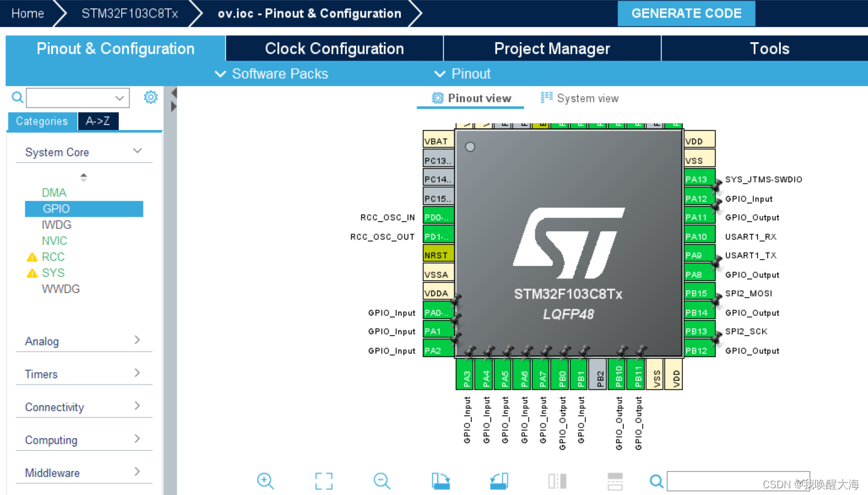Rotate the chip view clockwise
This screenshot has width=868, height=495.
(441, 481)
